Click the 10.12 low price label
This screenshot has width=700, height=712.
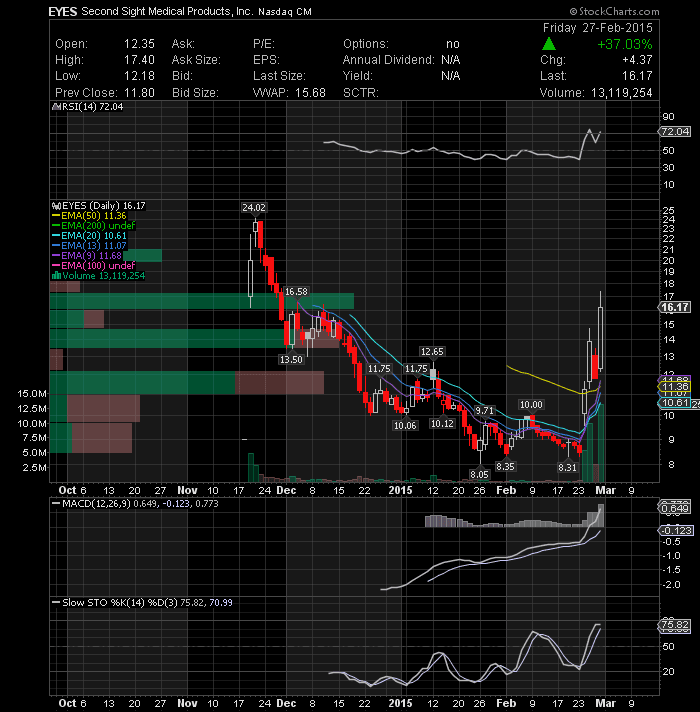(442, 424)
